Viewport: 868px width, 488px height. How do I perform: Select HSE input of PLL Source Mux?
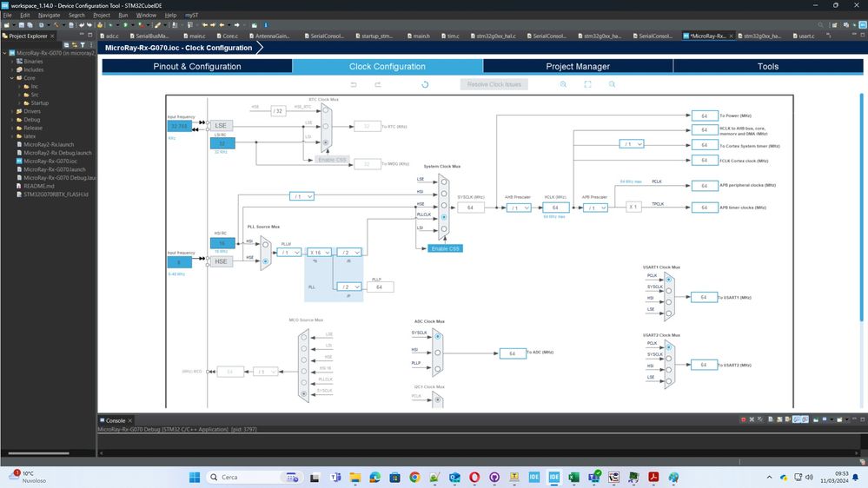tap(265, 261)
